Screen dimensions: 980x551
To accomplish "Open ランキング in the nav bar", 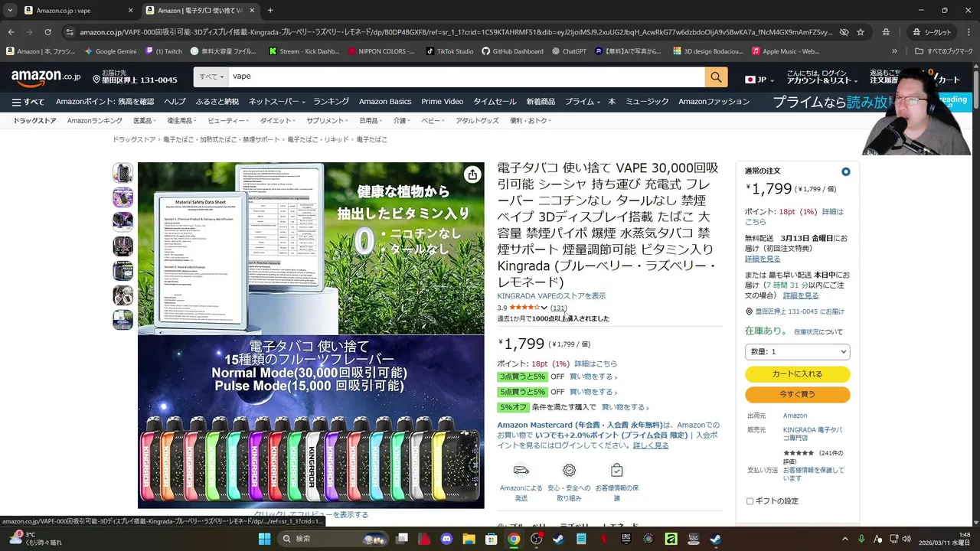I will 331,102.
